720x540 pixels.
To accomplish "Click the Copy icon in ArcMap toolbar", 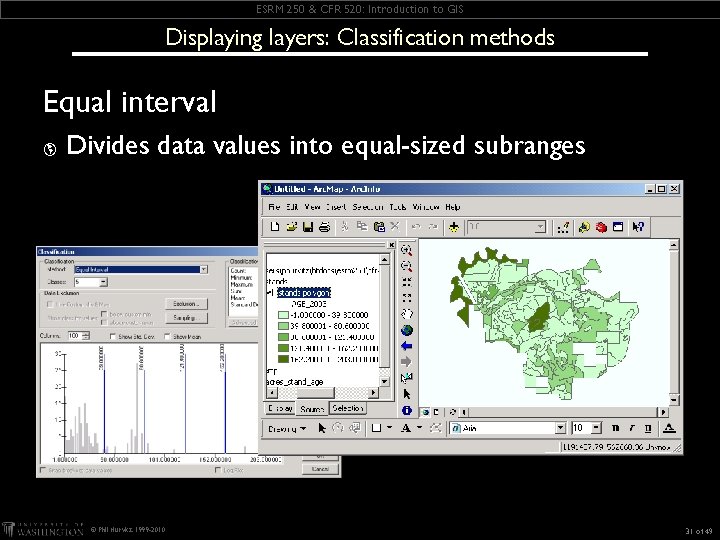I will pos(362,227).
